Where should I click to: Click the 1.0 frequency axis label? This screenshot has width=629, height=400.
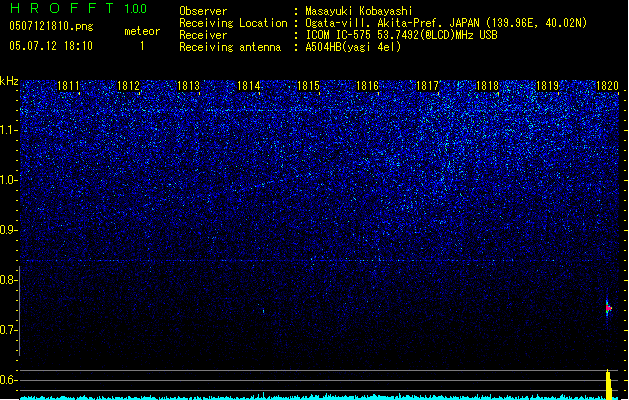click(x=9, y=180)
